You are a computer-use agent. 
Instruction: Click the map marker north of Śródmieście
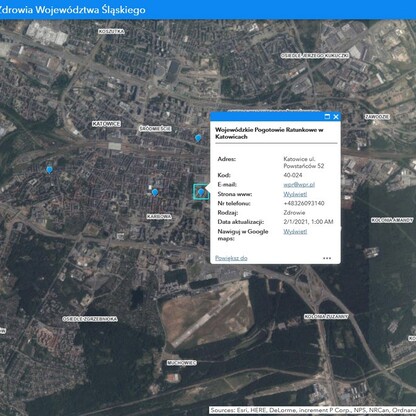[x=198, y=138]
